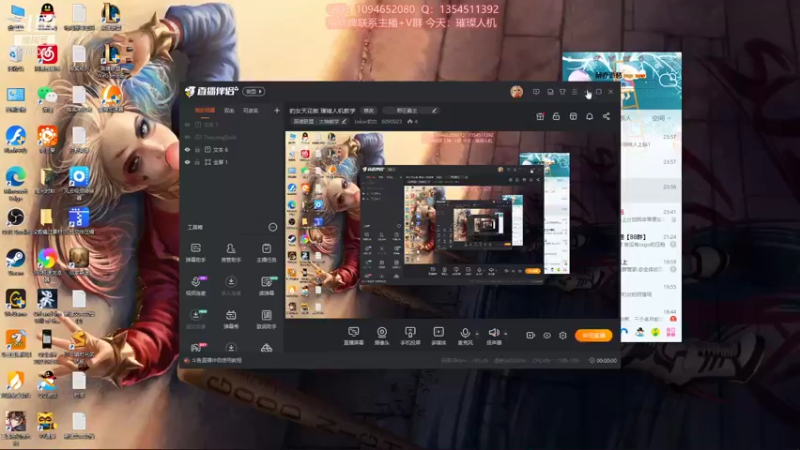
Task: Open the 【88群】 conversation in the chat window
Action: pyautogui.click(x=650, y=241)
